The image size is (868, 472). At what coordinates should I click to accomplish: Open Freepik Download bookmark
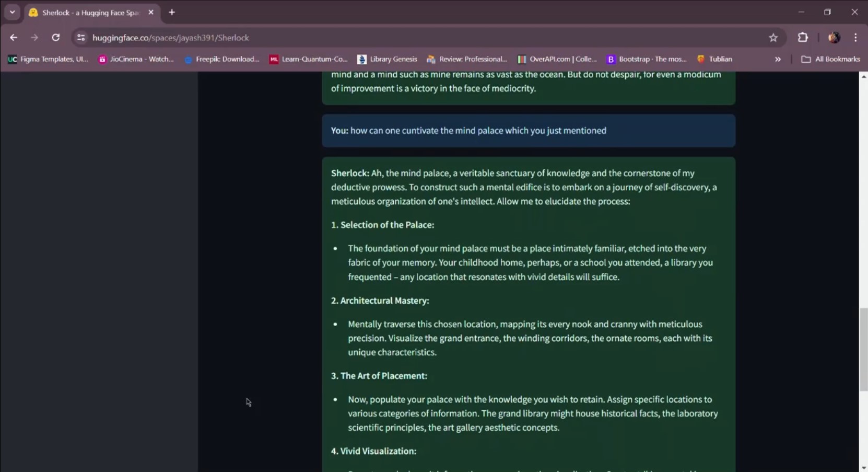tap(222, 59)
